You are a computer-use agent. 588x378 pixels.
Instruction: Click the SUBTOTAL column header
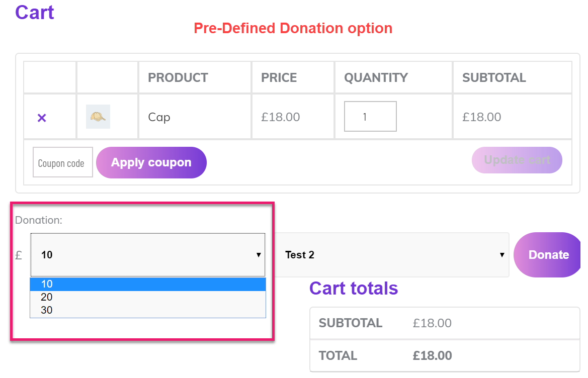point(494,78)
